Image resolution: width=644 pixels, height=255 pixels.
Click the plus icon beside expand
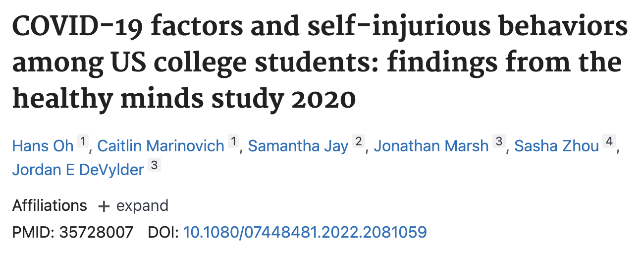tap(104, 206)
